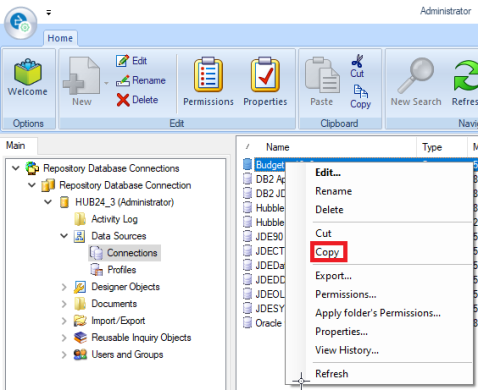Choose Export... from context menu
This screenshot has width=478, height=390.
click(333, 276)
